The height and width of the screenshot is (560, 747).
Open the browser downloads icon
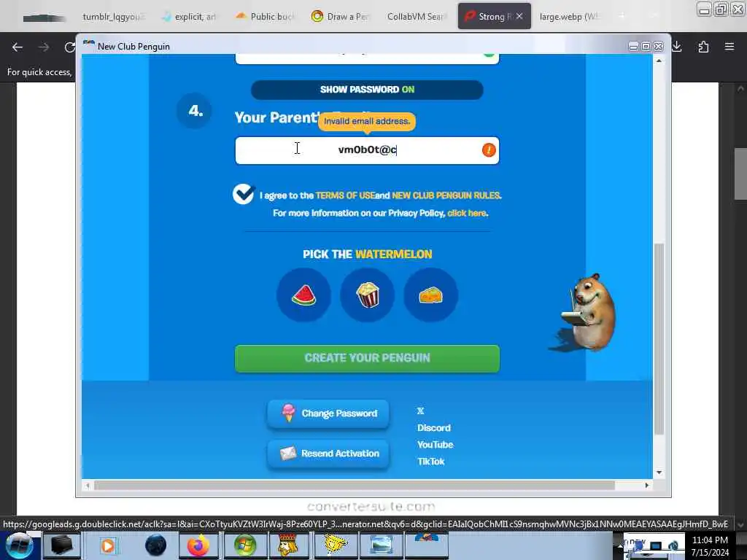tap(677, 47)
